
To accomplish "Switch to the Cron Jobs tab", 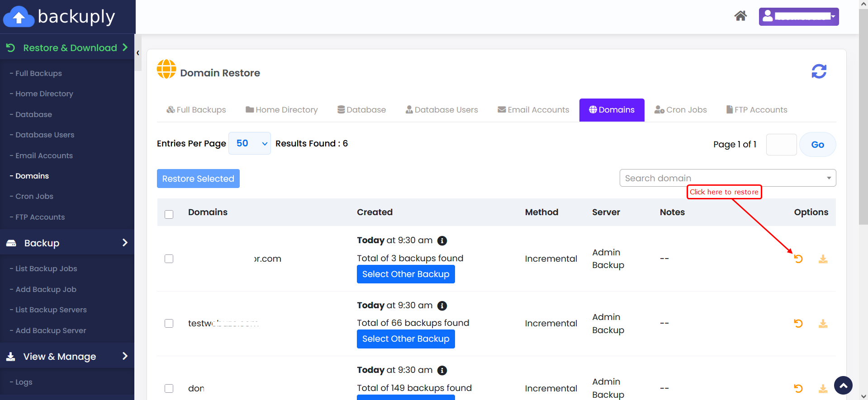I will tap(680, 110).
